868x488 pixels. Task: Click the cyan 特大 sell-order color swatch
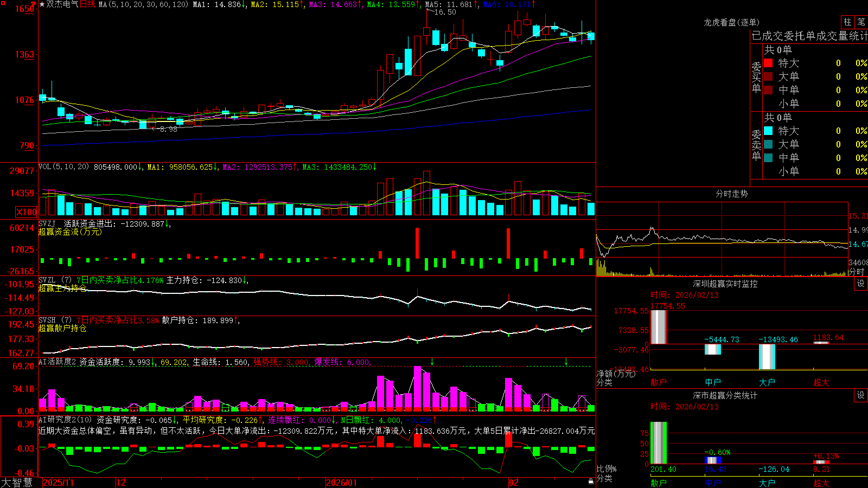pyautogui.click(x=768, y=131)
